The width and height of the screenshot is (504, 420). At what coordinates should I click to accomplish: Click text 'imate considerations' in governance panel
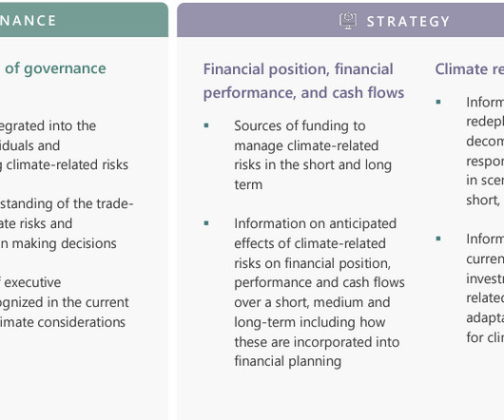(x=63, y=322)
